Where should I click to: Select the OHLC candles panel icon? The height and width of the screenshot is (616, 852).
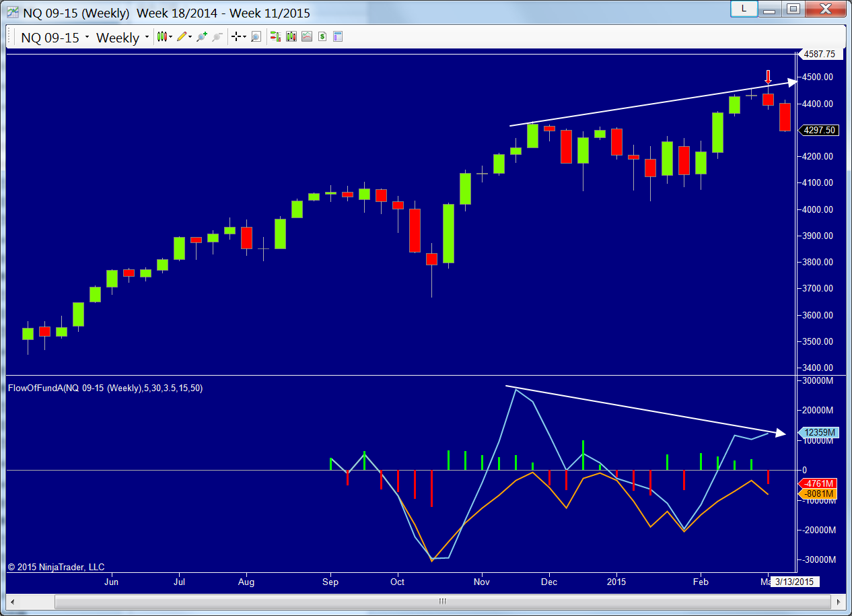291,36
